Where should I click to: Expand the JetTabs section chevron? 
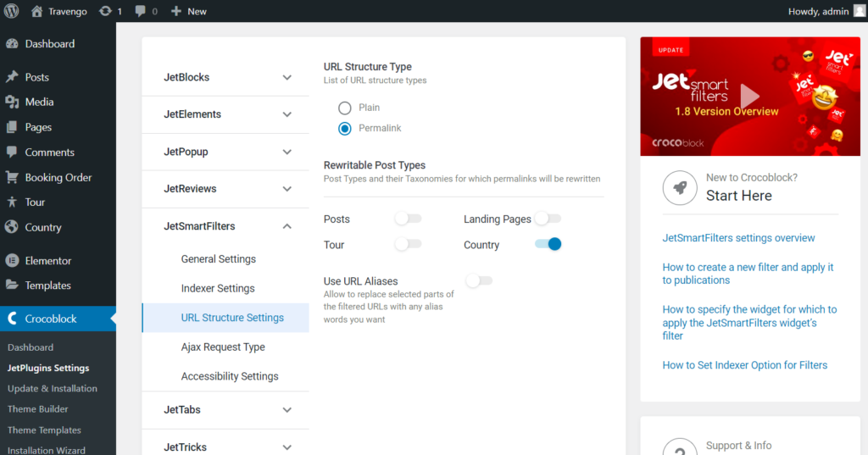click(x=287, y=409)
